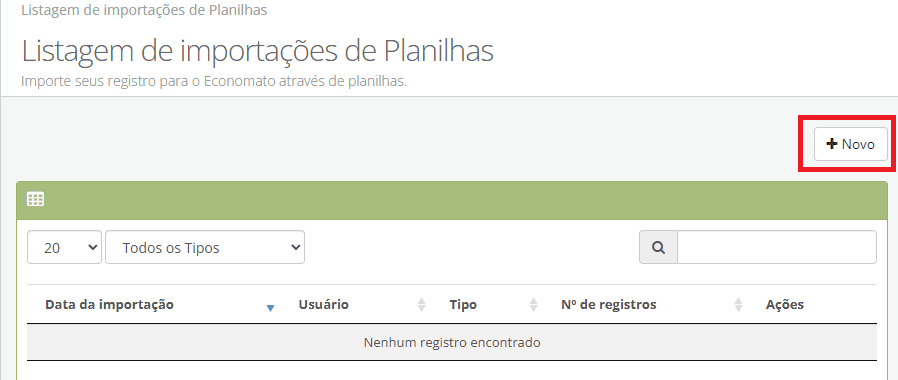
Task: Click the sort arrows next to Usuário
Action: pos(422,304)
